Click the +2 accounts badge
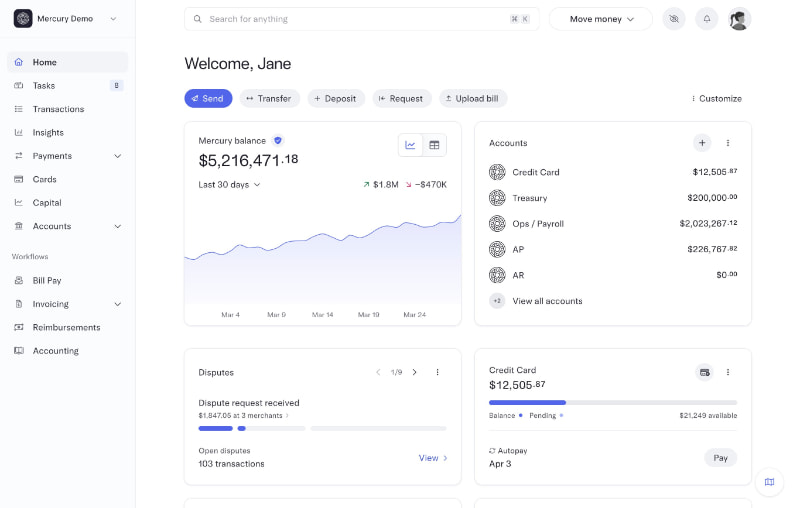 497,301
